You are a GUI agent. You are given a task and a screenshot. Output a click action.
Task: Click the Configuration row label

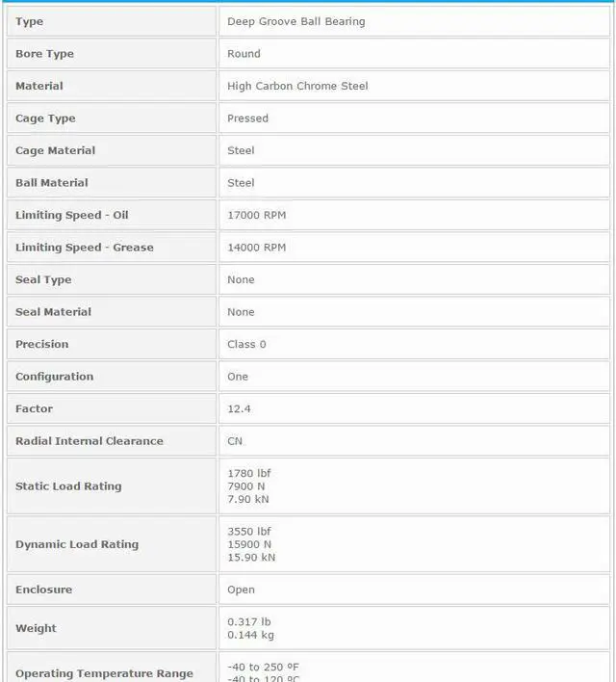coord(54,377)
